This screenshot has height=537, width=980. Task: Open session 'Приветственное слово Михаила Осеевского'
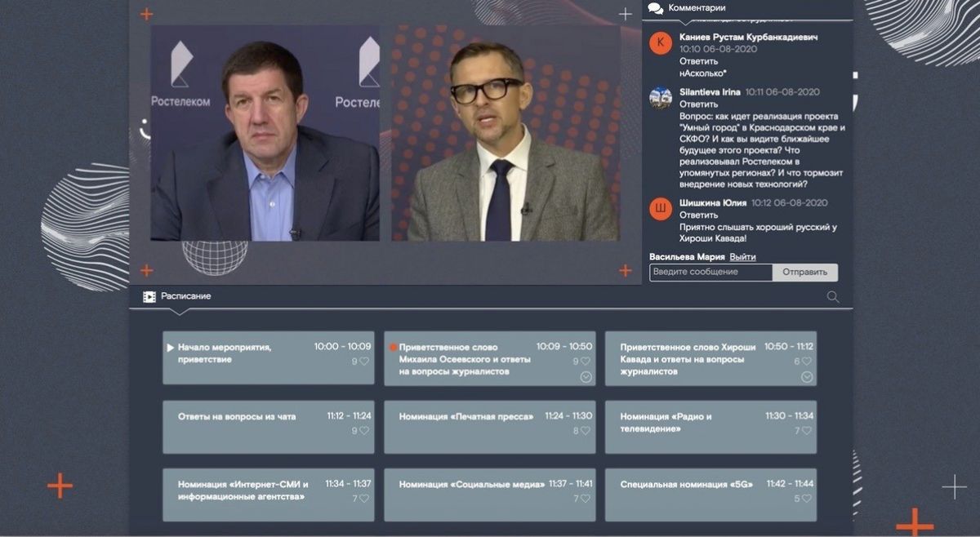point(490,357)
